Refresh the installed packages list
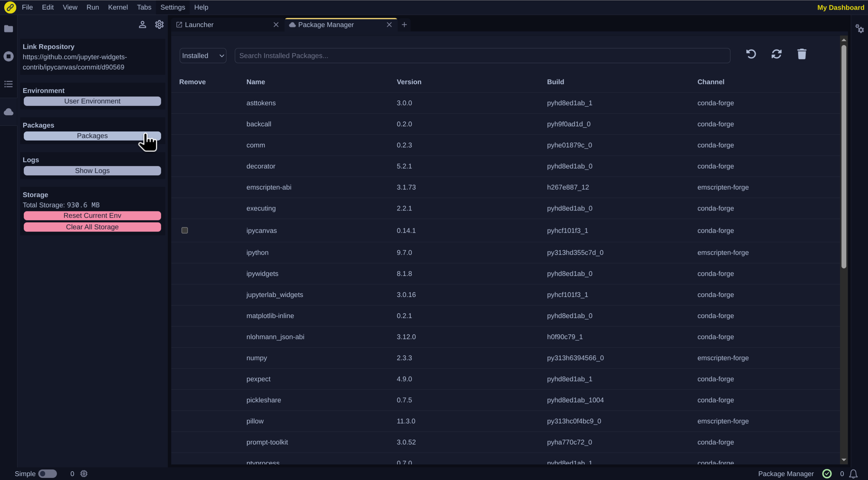Image resolution: width=868 pixels, height=480 pixels. (x=776, y=54)
